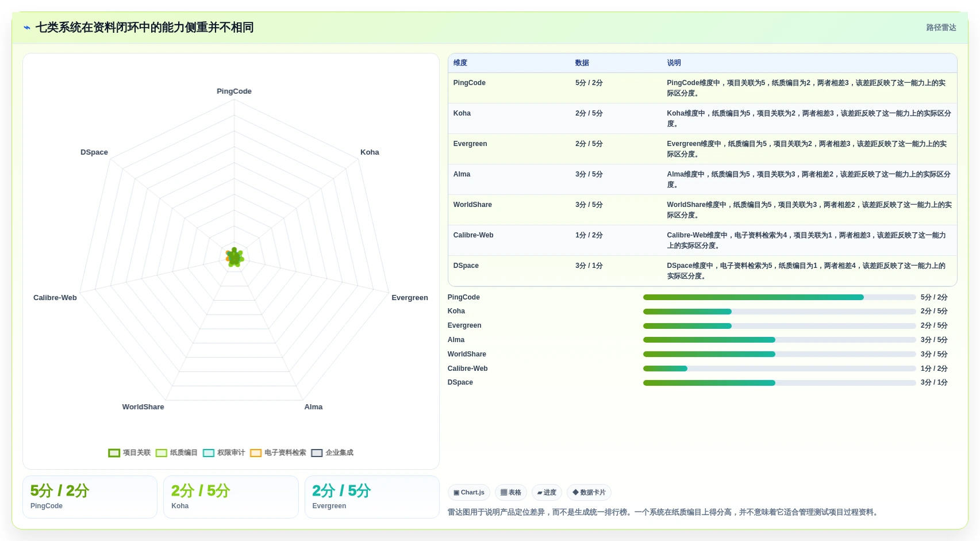Select the Calibre-Web table row name
Image resolution: width=980 pixels, height=541 pixels.
click(x=473, y=235)
